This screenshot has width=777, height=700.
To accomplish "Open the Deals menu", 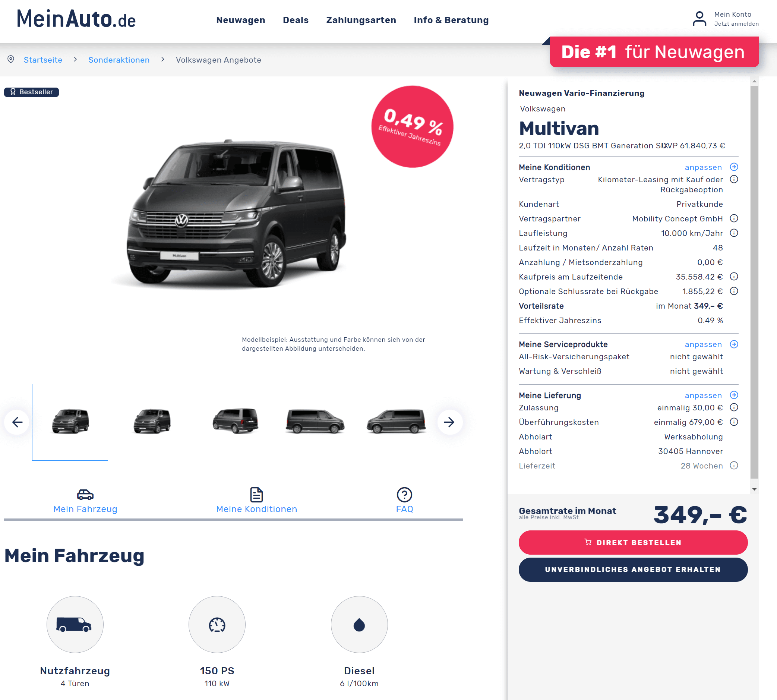I will point(296,20).
